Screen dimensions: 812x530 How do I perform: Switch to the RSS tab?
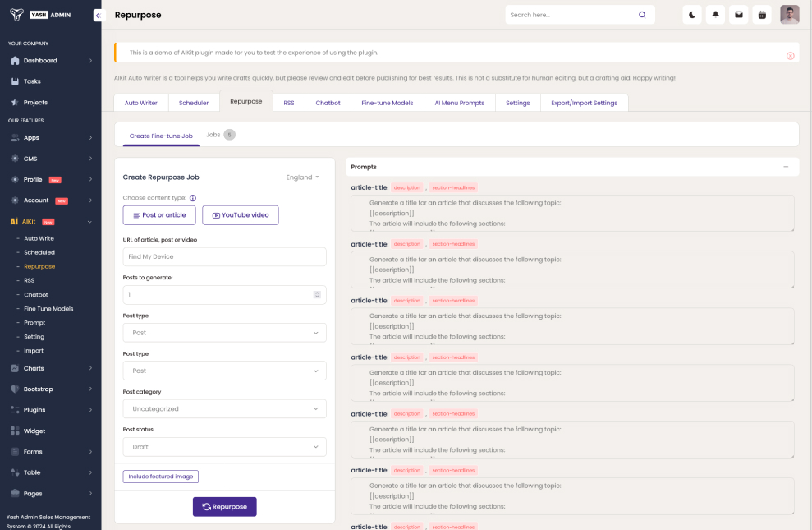click(289, 103)
